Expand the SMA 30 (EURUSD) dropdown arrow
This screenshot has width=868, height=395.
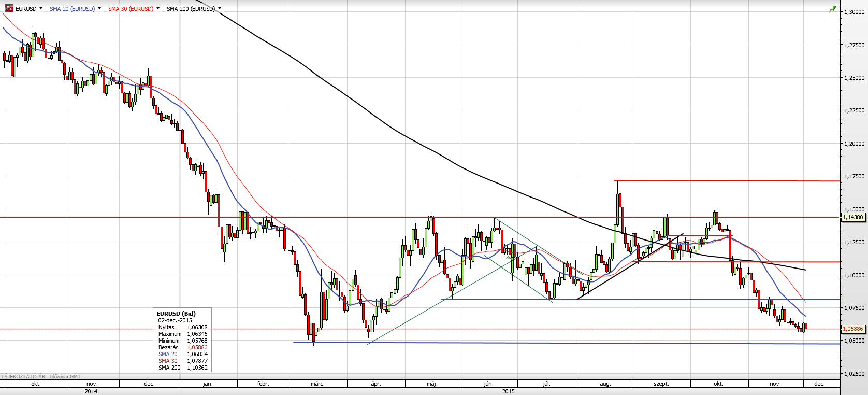coord(158,8)
